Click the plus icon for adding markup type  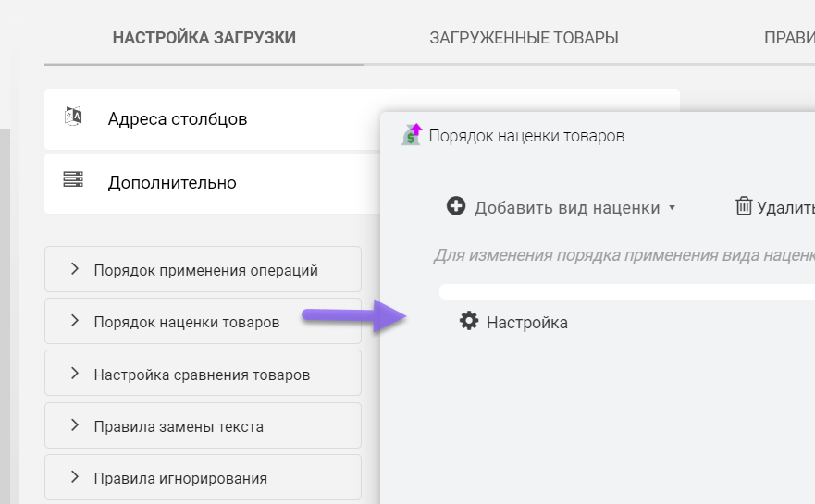(456, 205)
